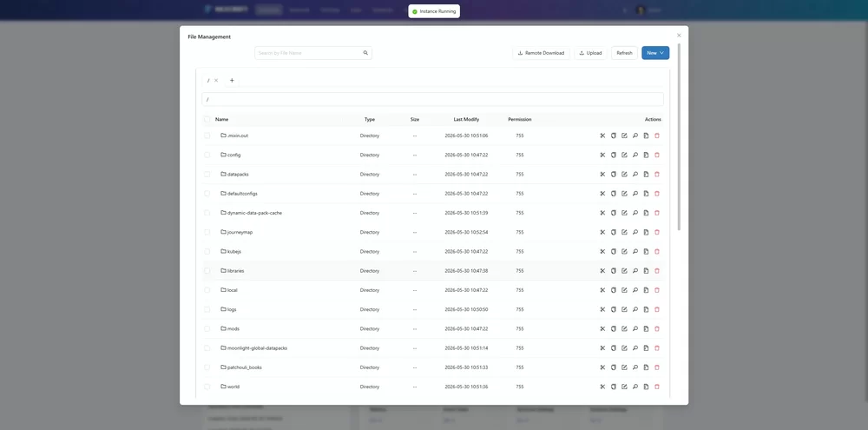This screenshot has width=868, height=430.
Task: Select the "/" directory tab
Action: (208, 80)
